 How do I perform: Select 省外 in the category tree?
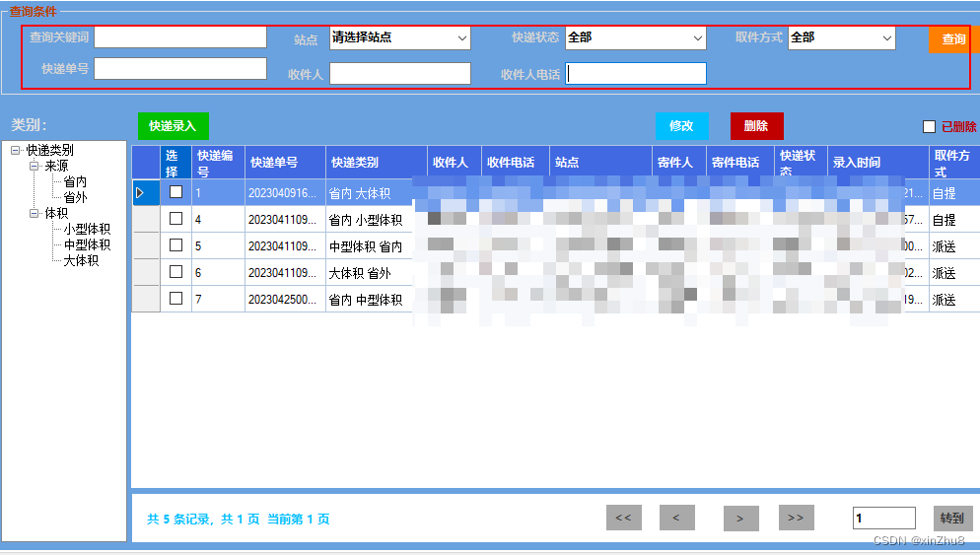tap(75, 197)
